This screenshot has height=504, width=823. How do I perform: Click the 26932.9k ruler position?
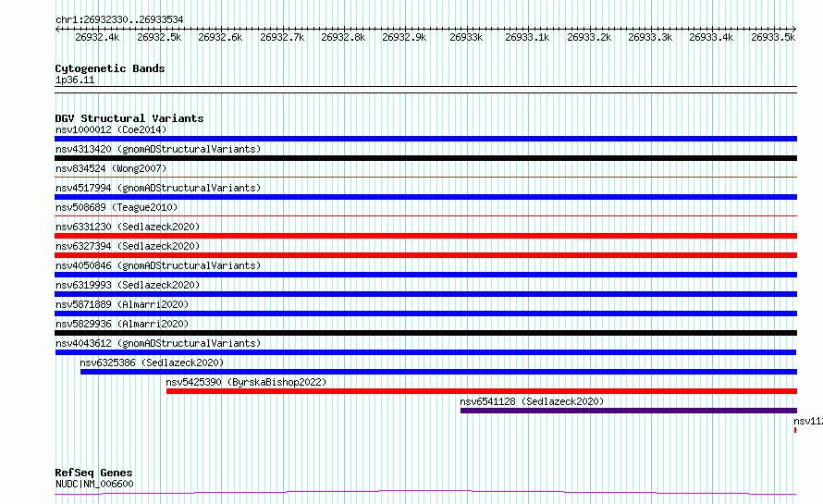[x=404, y=37]
